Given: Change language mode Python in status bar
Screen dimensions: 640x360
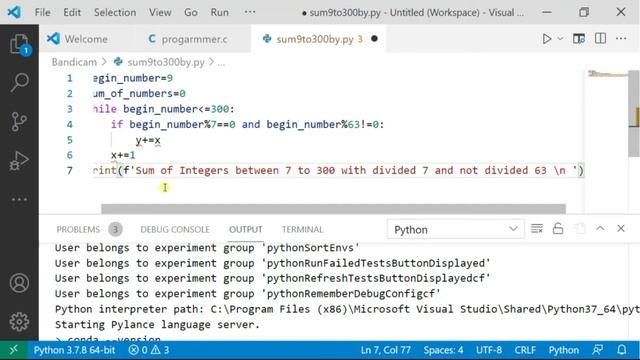Looking at the screenshot, I should [564, 350].
